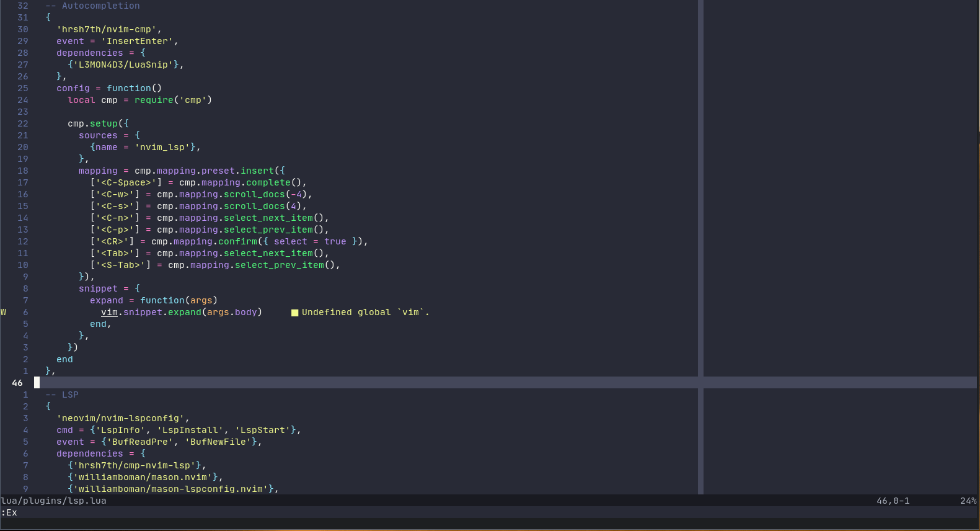The height and width of the screenshot is (531, 980).
Task: Click the 'Undefined global `vim`.' diagnostic message
Action: point(366,312)
